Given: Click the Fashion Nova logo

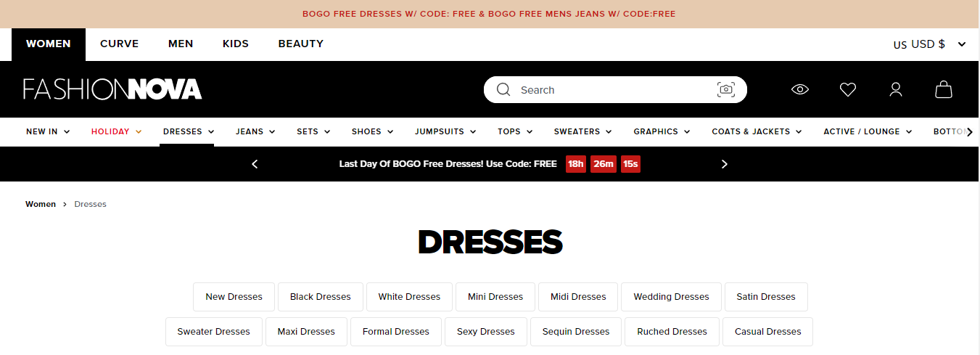Looking at the screenshot, I should pyautogui.click(x=112, y=89).
